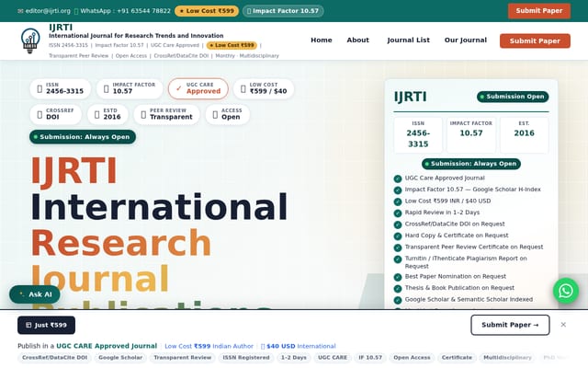
Task: Click the Open Access bottom chip
Action: click(x=412, y=358)
